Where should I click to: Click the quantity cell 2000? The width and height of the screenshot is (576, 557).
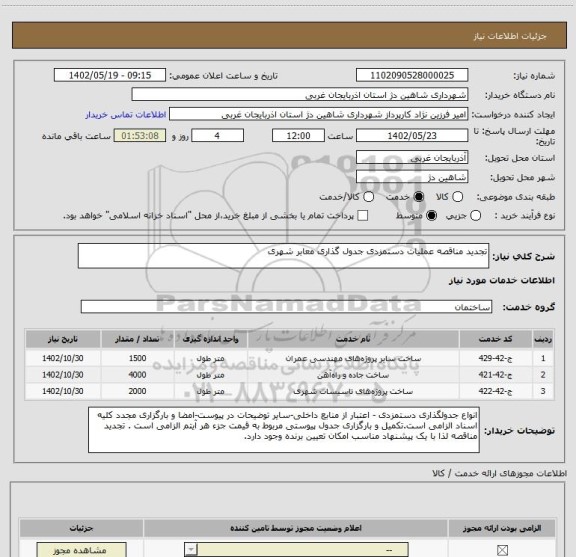137,391
